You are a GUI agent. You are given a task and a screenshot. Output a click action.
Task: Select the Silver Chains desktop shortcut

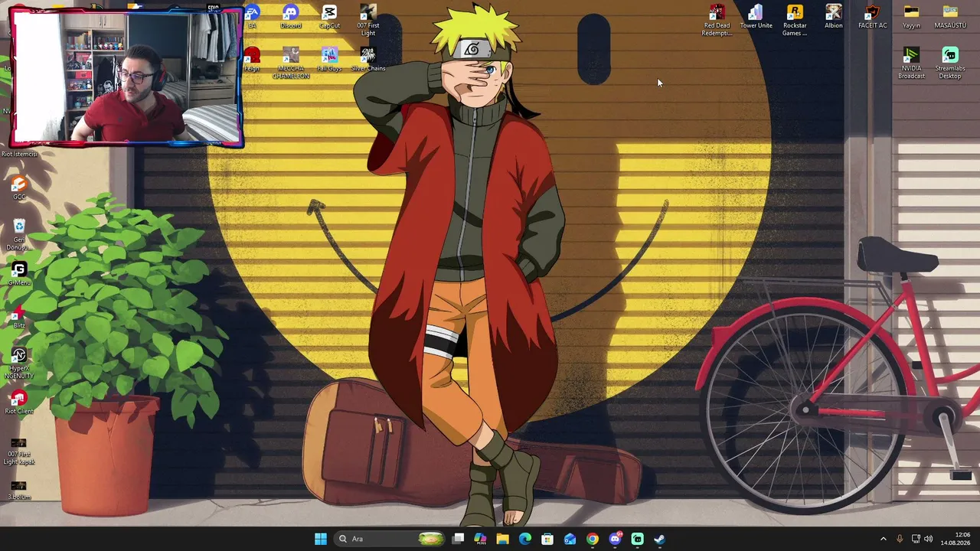(368, 60)
